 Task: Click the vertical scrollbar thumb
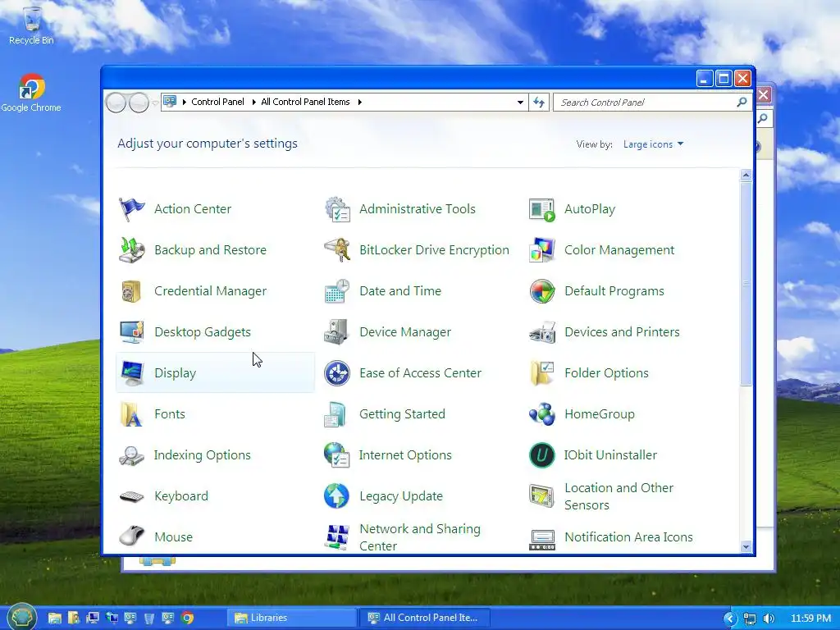[746, 283]
